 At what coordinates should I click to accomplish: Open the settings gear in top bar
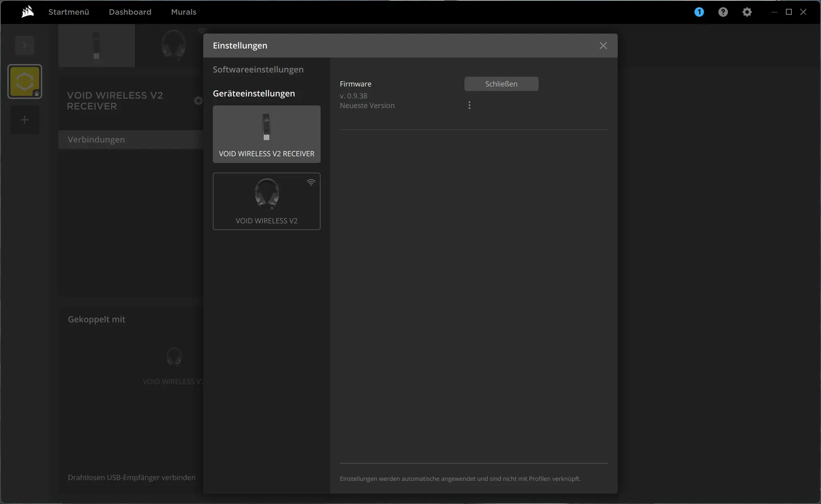coord(747,12)
